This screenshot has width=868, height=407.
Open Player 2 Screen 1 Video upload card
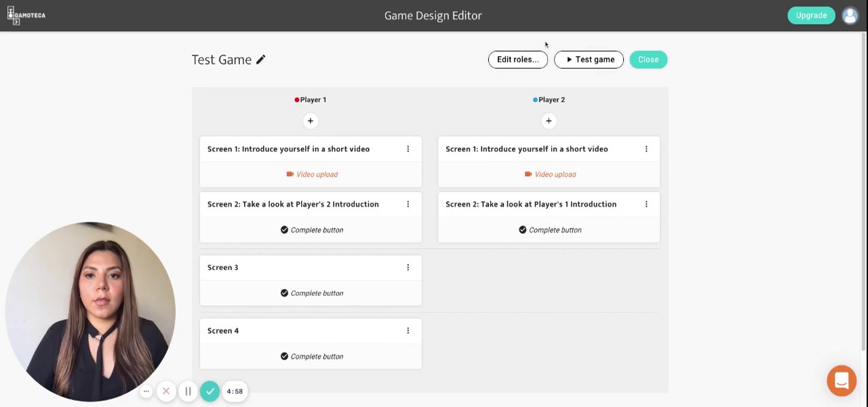click(x=549, y=174)
